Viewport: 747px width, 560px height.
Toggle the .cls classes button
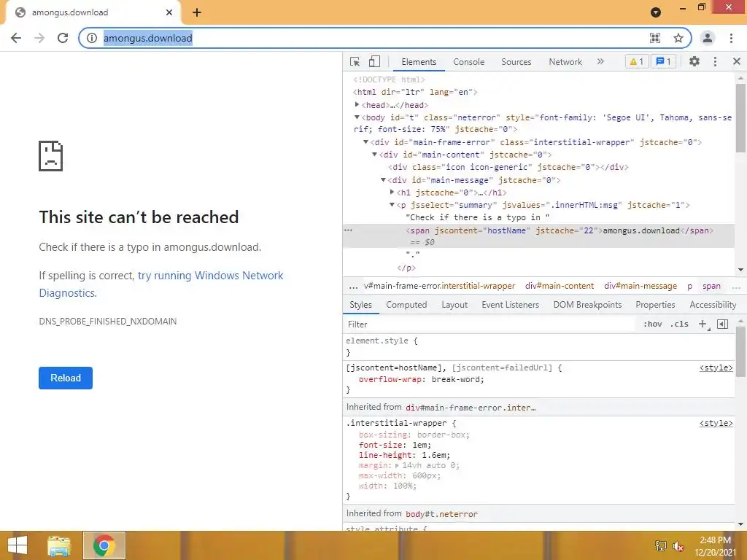pyautogui.click(x=679, y=324)
